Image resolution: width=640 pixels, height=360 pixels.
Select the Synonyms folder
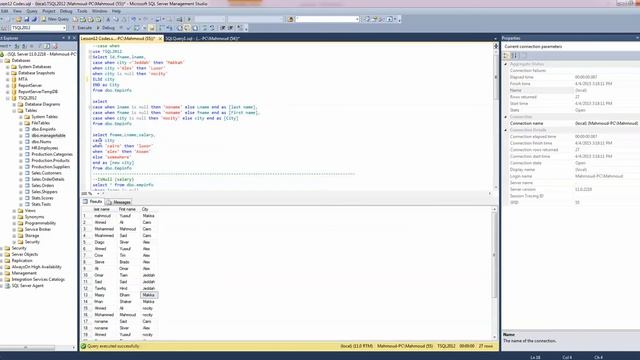click(x=34, y=217)
